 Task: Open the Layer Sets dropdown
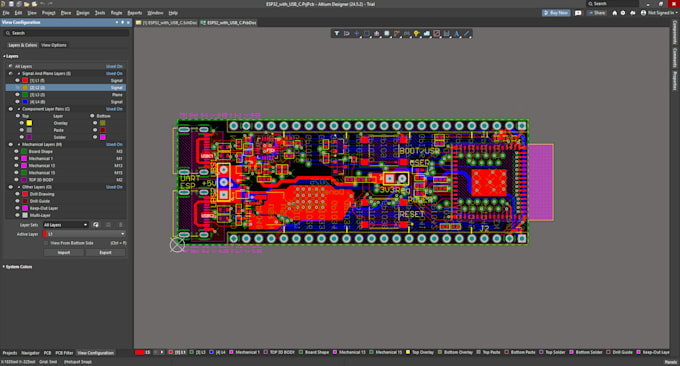65,225
